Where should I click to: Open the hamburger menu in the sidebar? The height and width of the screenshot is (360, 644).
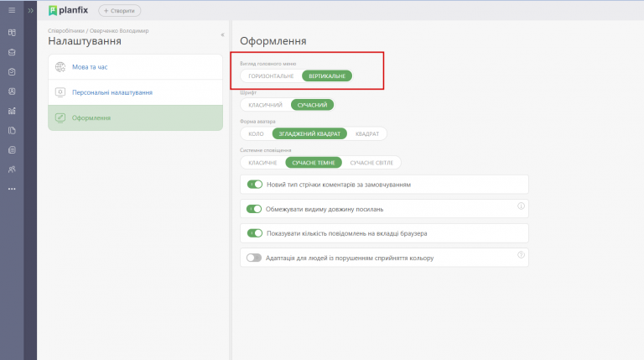pyautogui.click(x=12, y=10)
